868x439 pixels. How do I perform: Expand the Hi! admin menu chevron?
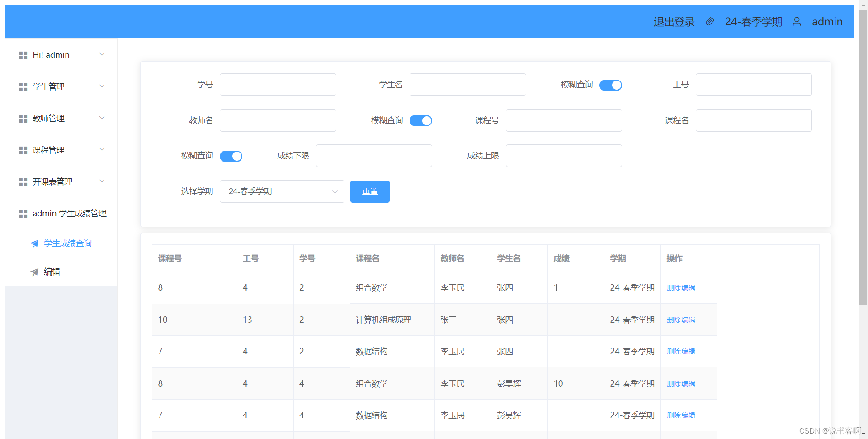102,54
